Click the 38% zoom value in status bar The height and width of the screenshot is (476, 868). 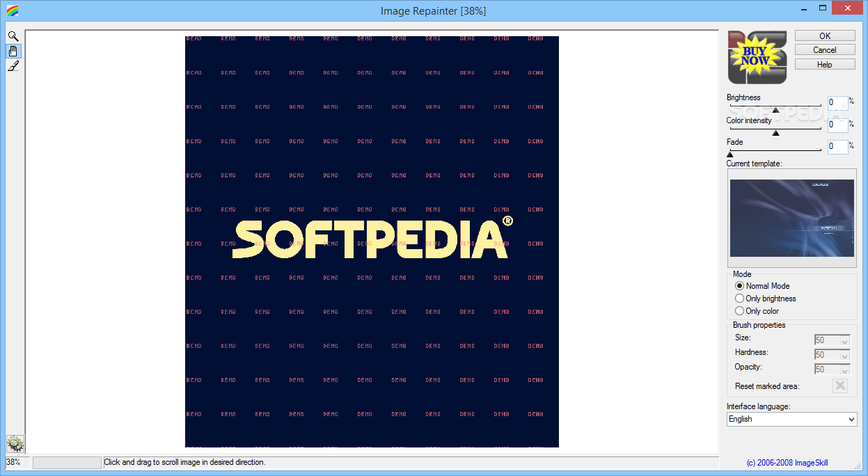pos(13,462)
